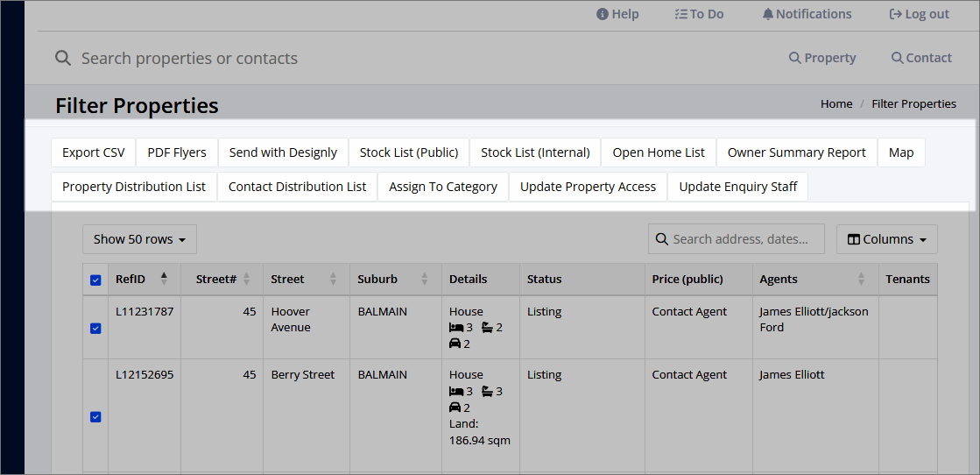Click the Tenants column header
The height and width of the screenshot is (475, 980).
[907, 279]
